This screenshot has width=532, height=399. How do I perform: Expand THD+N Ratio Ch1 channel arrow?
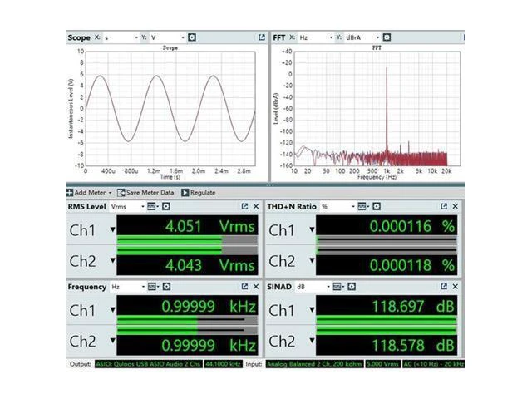click(x=312, y=229)
